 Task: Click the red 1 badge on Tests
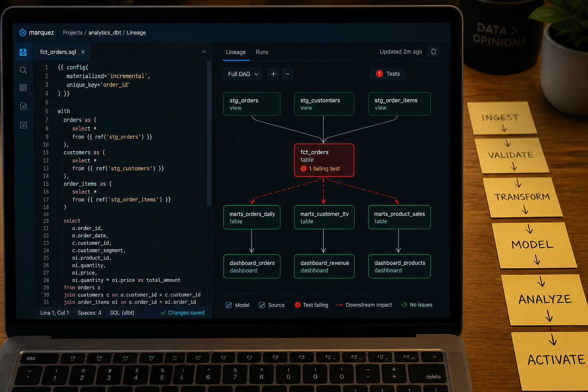tap(379, 74)
